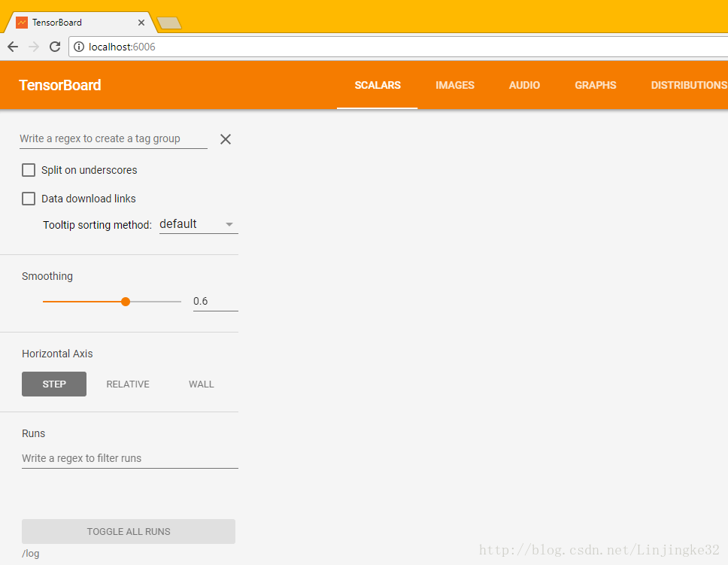Viewport: 728px width, 565px height.
Task: Switch to the DISTRIBUTIONS tab
Action: (x=689, y=85)
